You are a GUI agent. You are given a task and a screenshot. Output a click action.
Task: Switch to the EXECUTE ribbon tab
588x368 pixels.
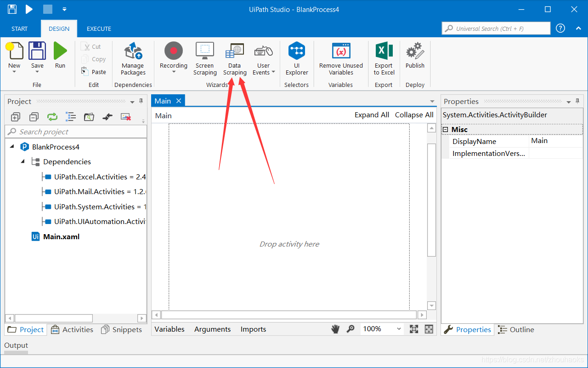99,29
